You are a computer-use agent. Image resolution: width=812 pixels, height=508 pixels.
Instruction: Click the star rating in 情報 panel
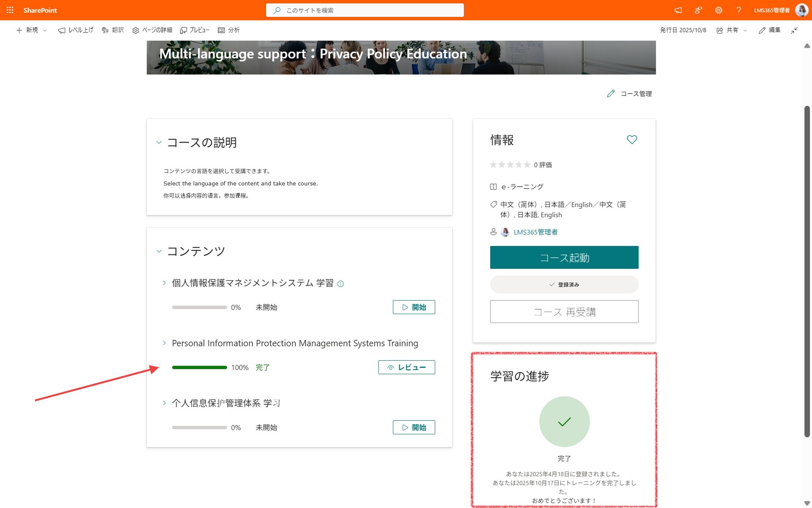pyautogui.click(x=510, y=165)
